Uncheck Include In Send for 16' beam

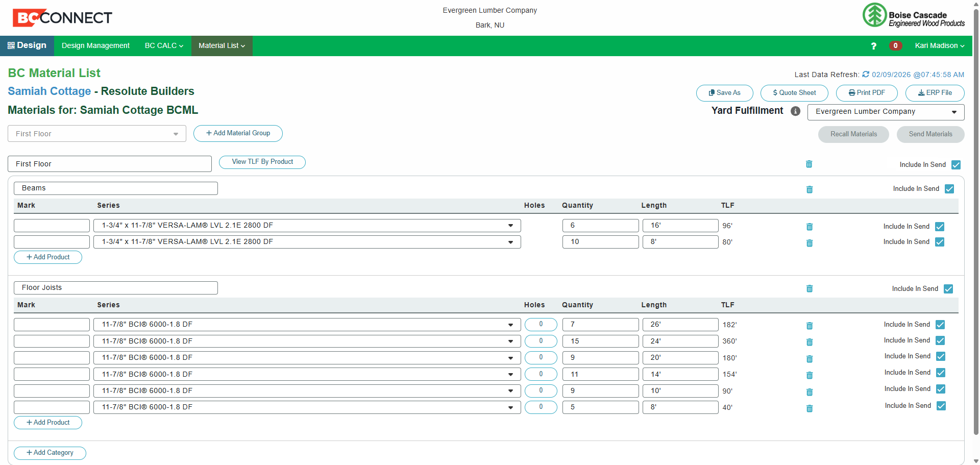(940, 227)
